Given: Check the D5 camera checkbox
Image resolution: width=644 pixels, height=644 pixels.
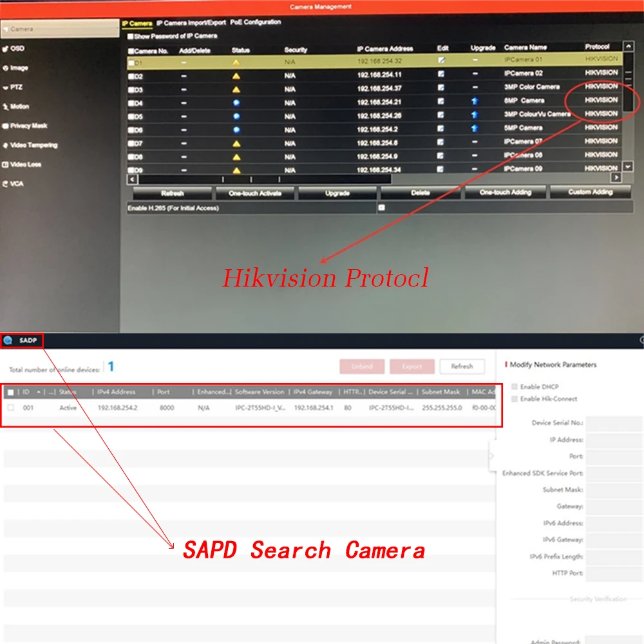Looking at the screenshot, I should (131, 117).
